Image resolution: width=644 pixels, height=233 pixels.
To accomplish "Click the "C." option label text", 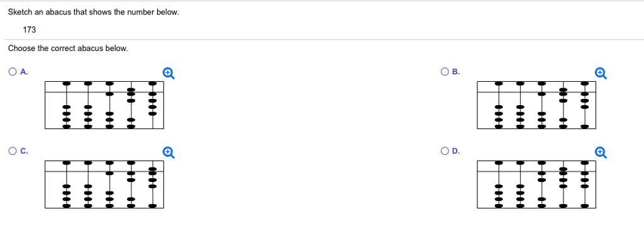I will click(x=25, y=151).
